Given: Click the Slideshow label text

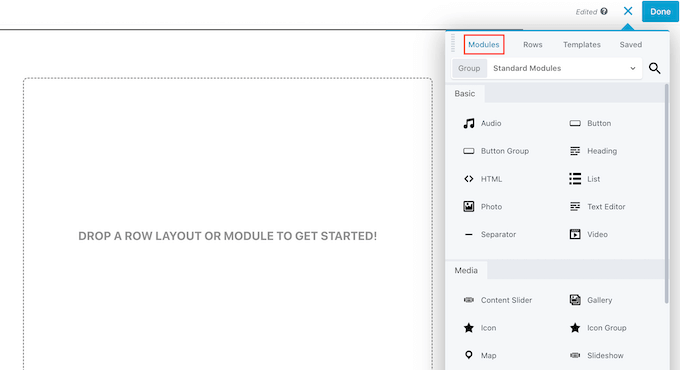Looking at the screenshot, I should (605, 355).
